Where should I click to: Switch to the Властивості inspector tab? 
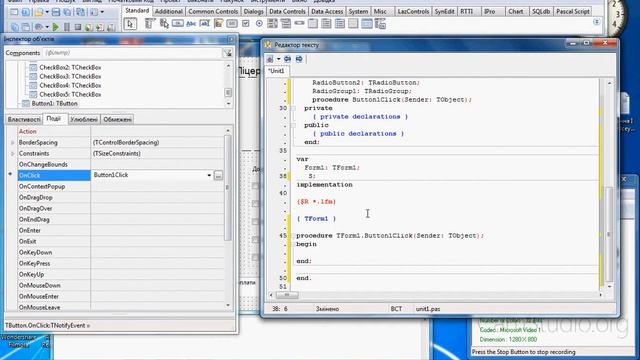coord(24,120)
